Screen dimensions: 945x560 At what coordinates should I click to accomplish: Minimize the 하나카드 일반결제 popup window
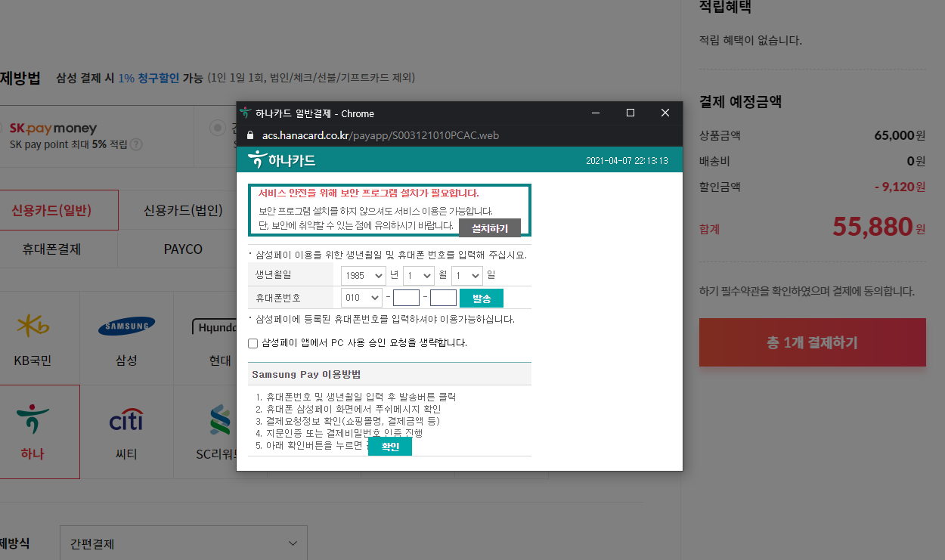[x=596, y=113]
